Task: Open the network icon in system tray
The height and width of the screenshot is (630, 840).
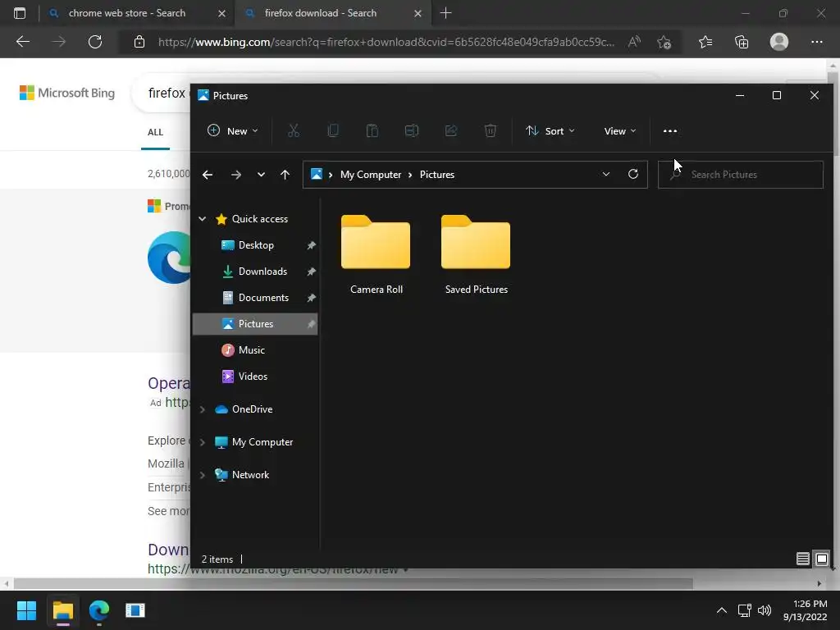Action: point(744,610)
